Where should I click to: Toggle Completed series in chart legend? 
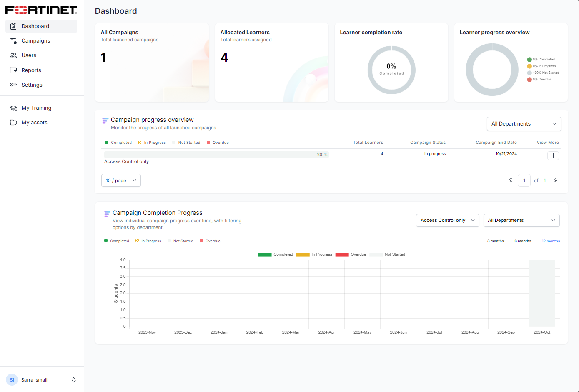[x=276, y=254]
